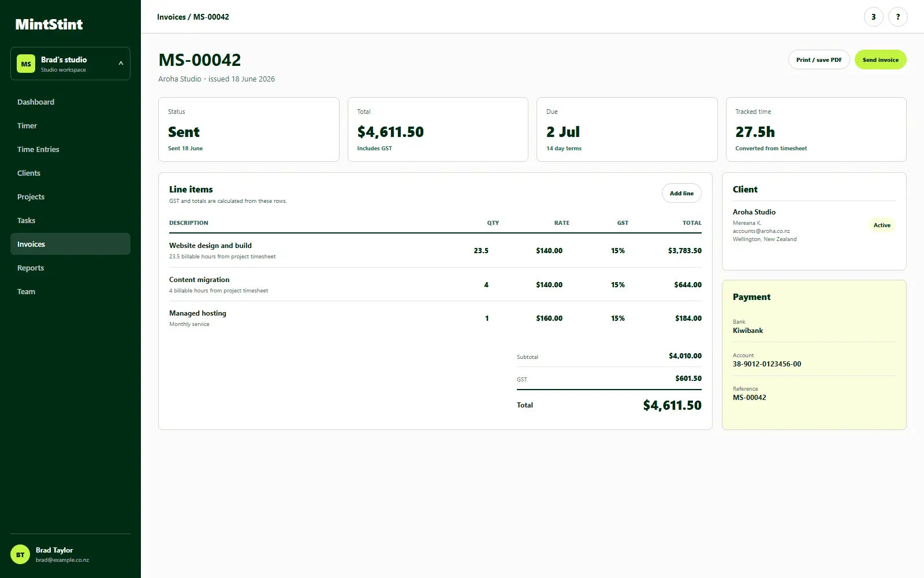Screen dimensions: 924x578
Task: Click the RATE column header
Action: (x=562, y=223)
